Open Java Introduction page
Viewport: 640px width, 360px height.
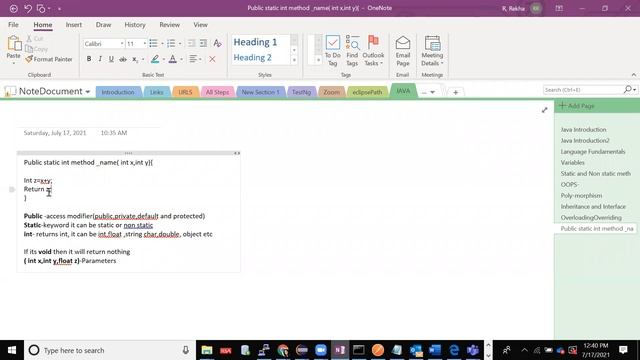[x=583, y=129]
